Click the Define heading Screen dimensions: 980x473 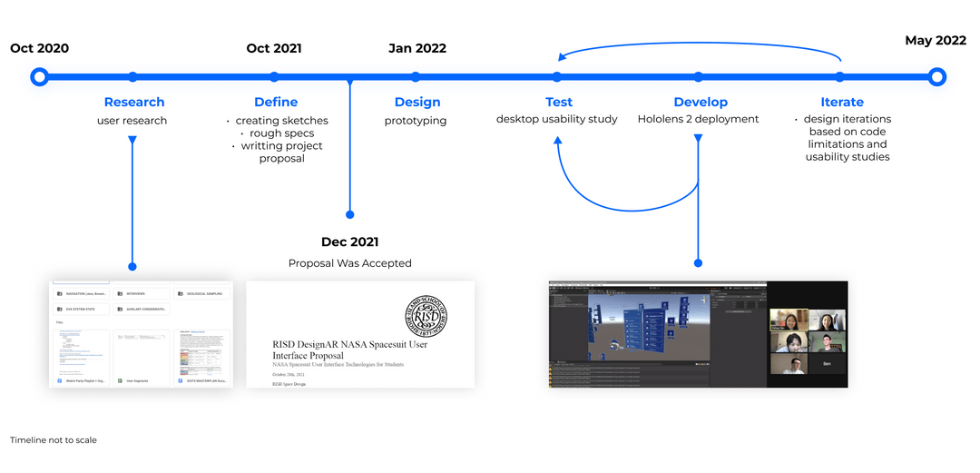(276, 102)
